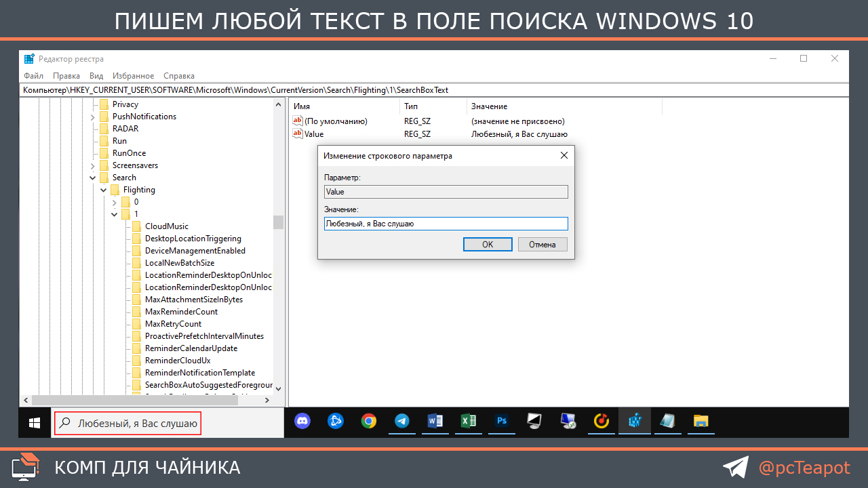Select the DeviceManagementEnabled key
The image size is (868, 488).
(195, 251)
